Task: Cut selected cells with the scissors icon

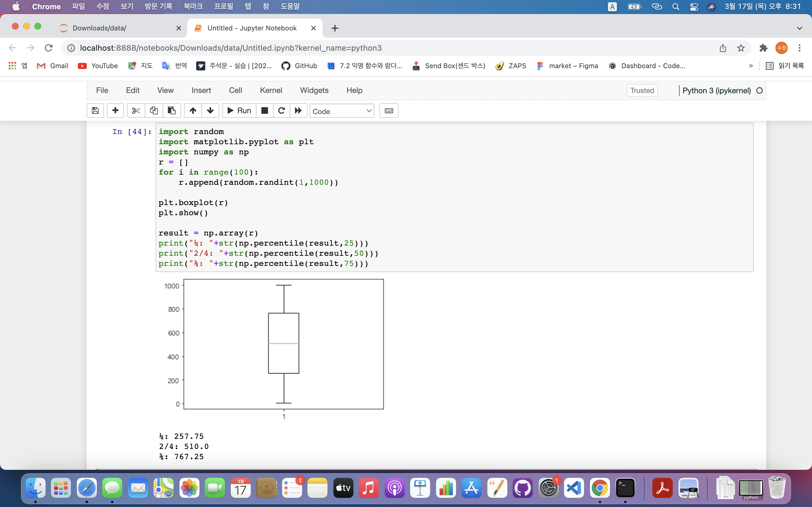Action: (136, 111)
